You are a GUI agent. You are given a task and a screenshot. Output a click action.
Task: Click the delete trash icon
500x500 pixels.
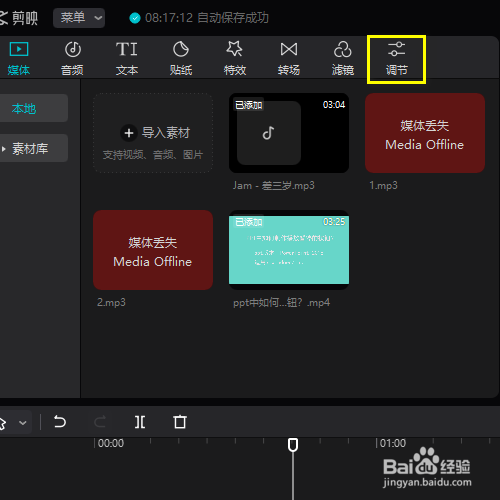[x=180, y=422]
